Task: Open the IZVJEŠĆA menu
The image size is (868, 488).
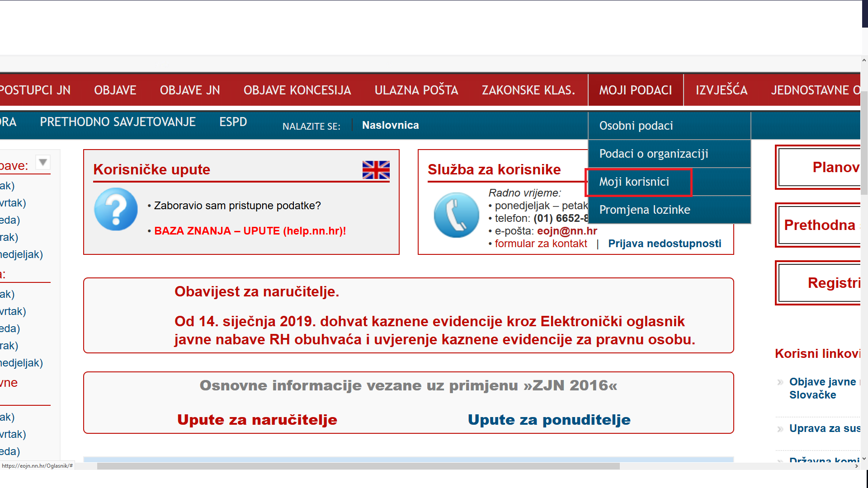Action: (722, 90)
